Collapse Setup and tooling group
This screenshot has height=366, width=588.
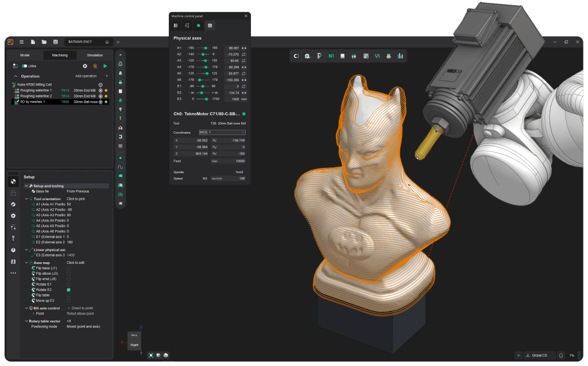26,186
